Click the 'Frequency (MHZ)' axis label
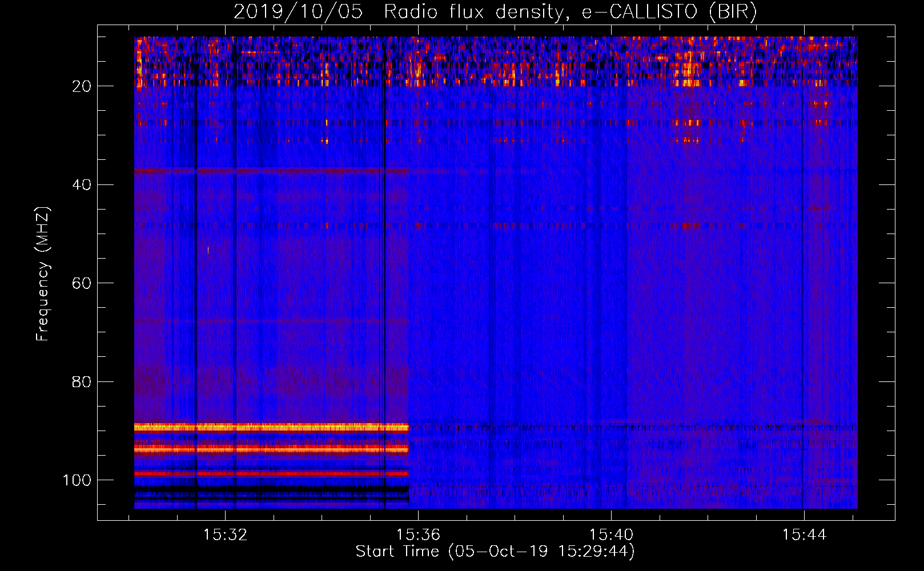The image size is (924, 571). [x=43, y=274]
